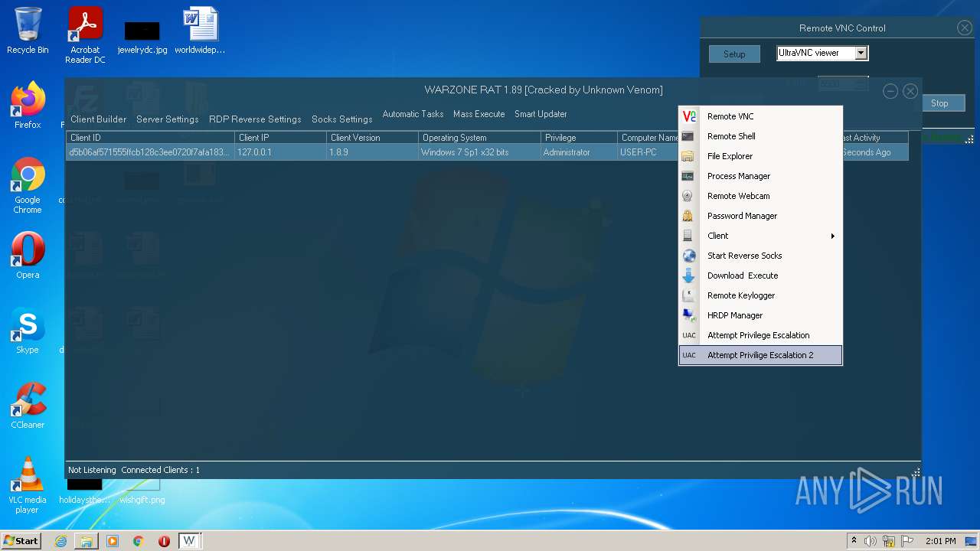Click the taskbar clock showing 2:01 PM
The width and height of the screenshot is (980, 551).
(x=941, y=541)
